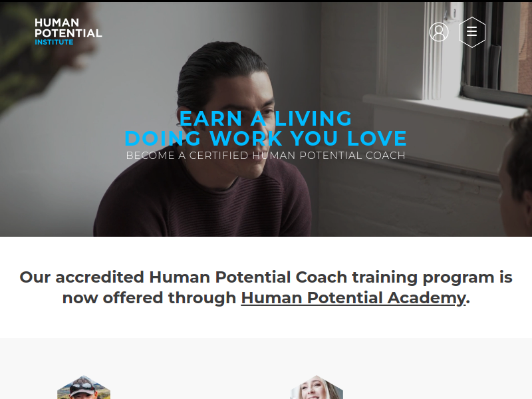Click the HUMAN word in the logo

click(x=57, y=23)
